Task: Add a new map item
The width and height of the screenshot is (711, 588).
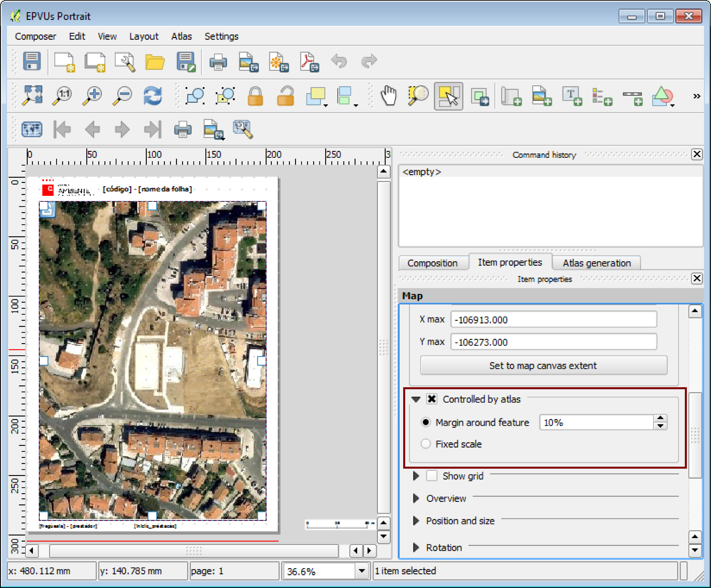Action: tap(511, 96)
